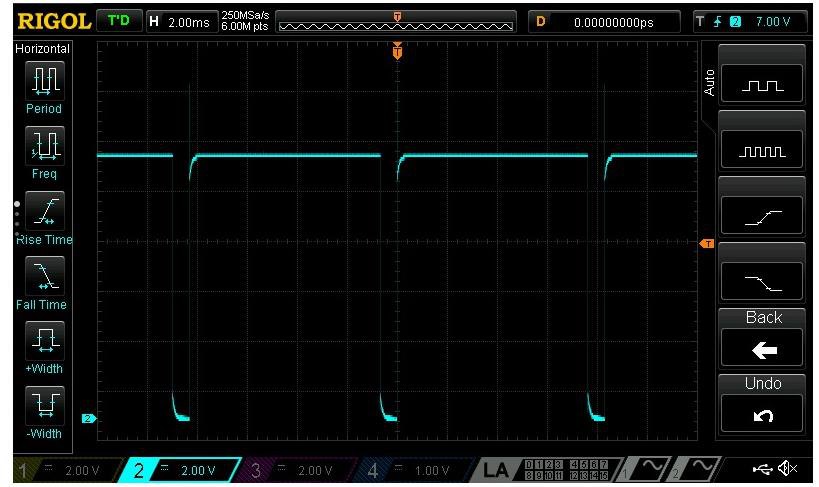Click the Horizontal menu heading
The image size is (819, 487).
pos(42,49)
